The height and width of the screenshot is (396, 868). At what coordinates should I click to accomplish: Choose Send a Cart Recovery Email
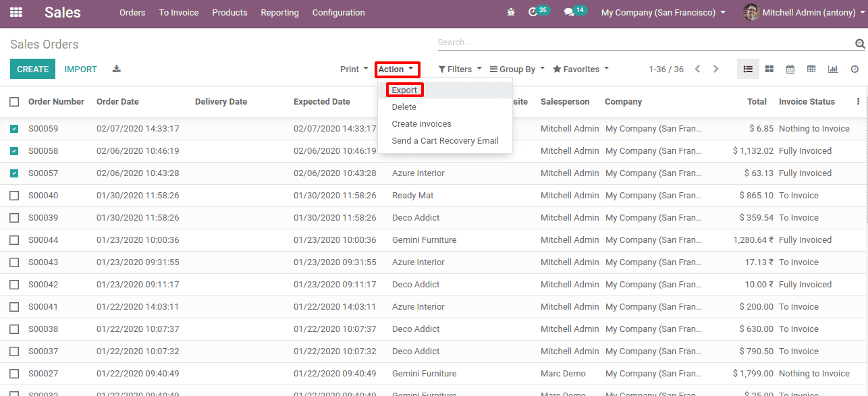445,141
